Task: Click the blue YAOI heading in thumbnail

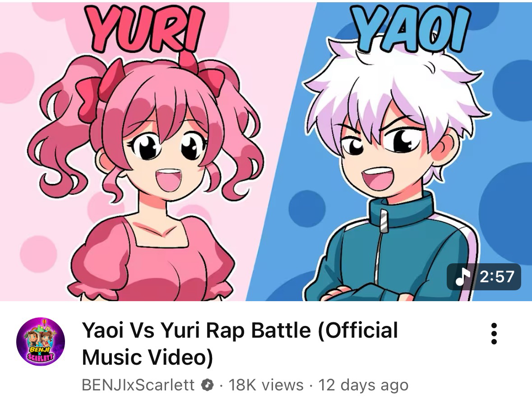Action: tap(411, 28)
